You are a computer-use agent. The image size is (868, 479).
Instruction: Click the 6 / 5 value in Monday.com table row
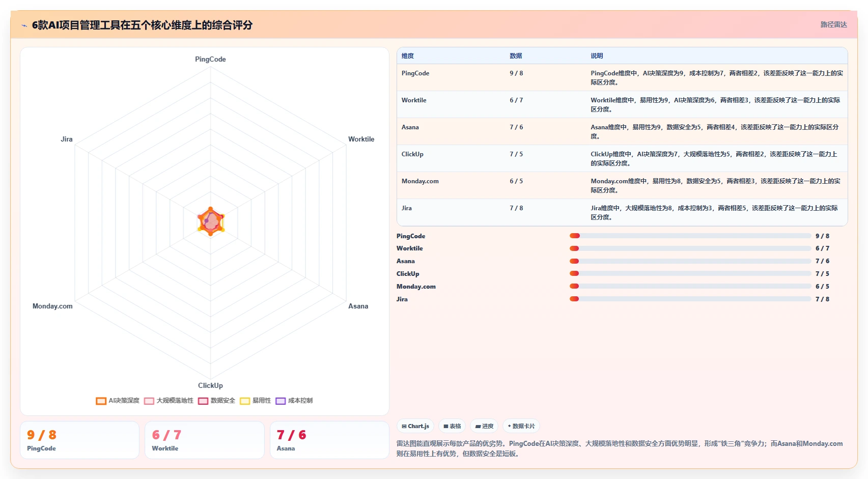pos(516,181)
